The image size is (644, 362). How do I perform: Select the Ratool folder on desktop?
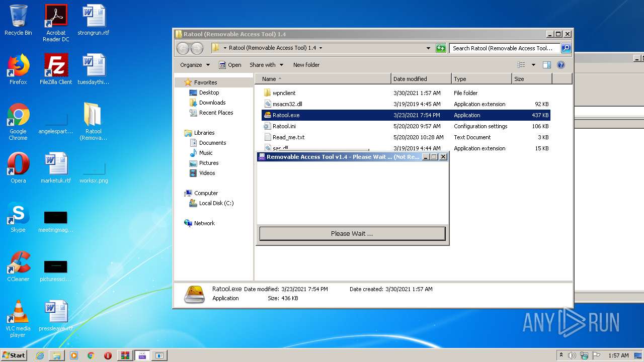(x=94, y=122)
